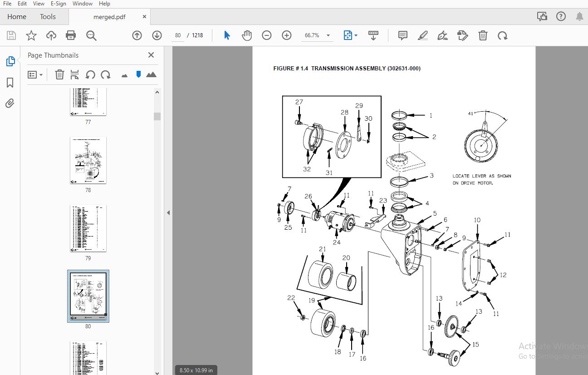The image size is (588, 375).
Task: Select page 78 thumbnail
Action: tap(88, 160)
